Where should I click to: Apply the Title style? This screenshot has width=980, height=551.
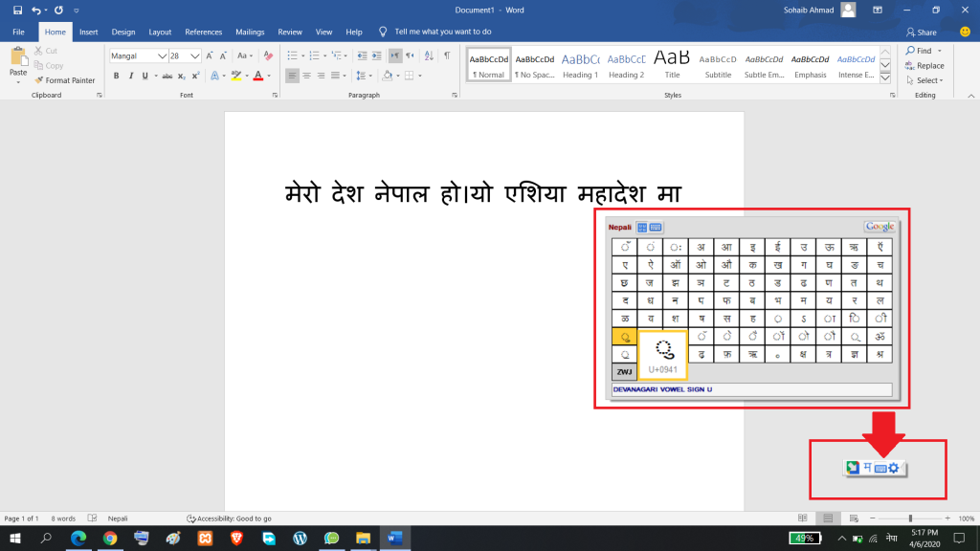click(x=672, y=65)
